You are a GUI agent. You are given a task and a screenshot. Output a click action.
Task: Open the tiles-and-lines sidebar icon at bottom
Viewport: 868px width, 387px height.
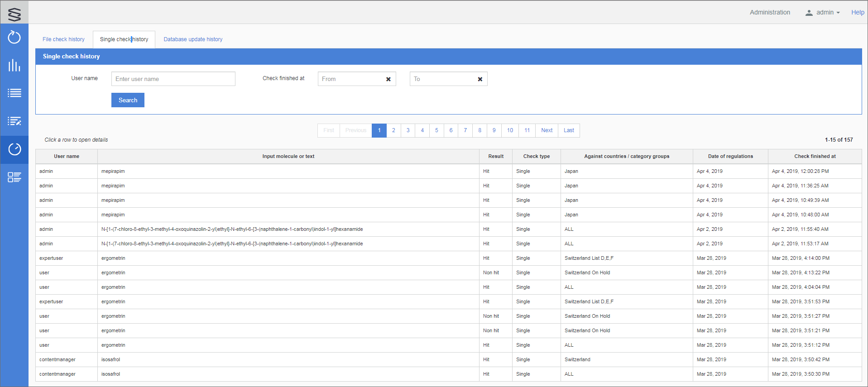14,177
